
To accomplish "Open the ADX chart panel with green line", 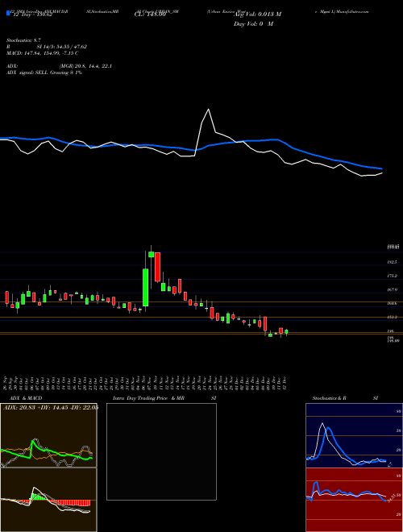I will coord(48,435).
